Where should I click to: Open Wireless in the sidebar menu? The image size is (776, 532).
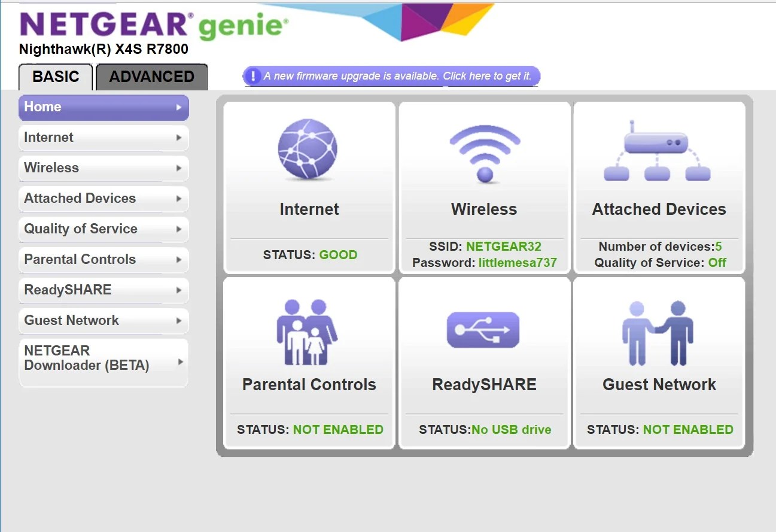click(x=104, y=168)
